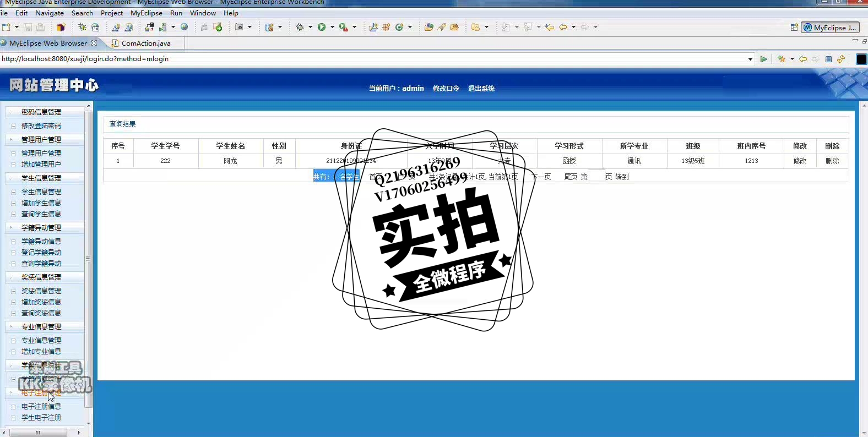
Task: Open the MyEclipse menu
Action: (x=147, y=13)
